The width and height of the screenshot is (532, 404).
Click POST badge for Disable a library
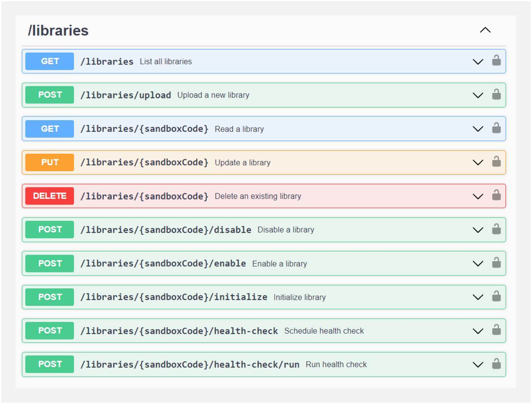(x=49, y=230)
